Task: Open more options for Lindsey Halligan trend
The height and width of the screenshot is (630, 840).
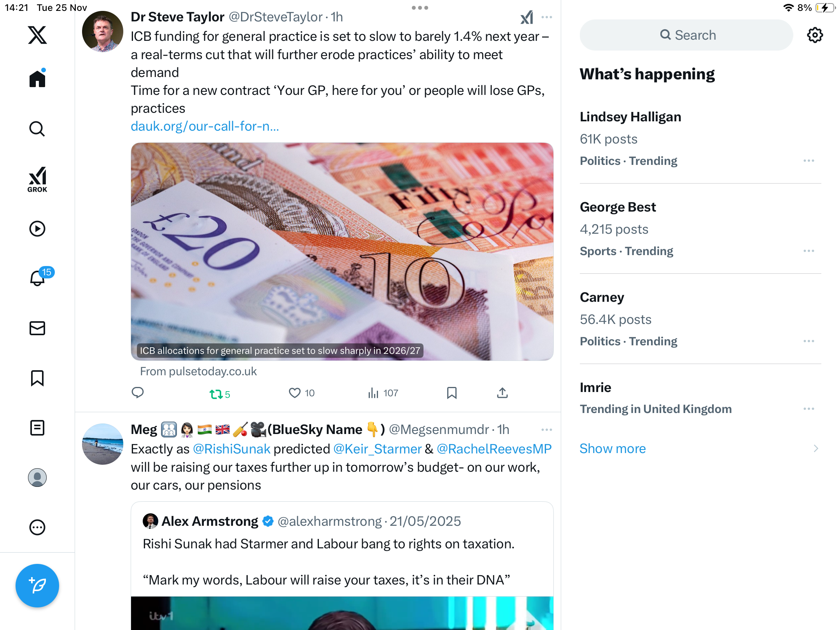Action: coord(809,161)
